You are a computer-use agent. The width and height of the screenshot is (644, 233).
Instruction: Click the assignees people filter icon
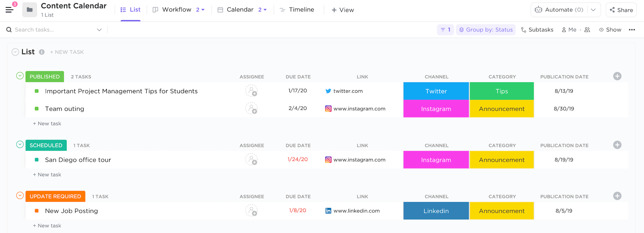pyautogui.click(x=587, y=30)
